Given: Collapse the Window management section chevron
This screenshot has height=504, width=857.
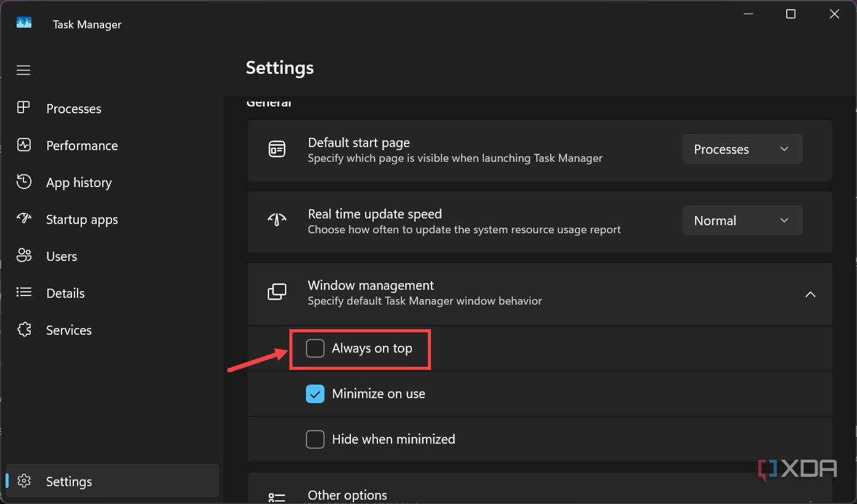Looking at the screenshot, I should [810, 294].
